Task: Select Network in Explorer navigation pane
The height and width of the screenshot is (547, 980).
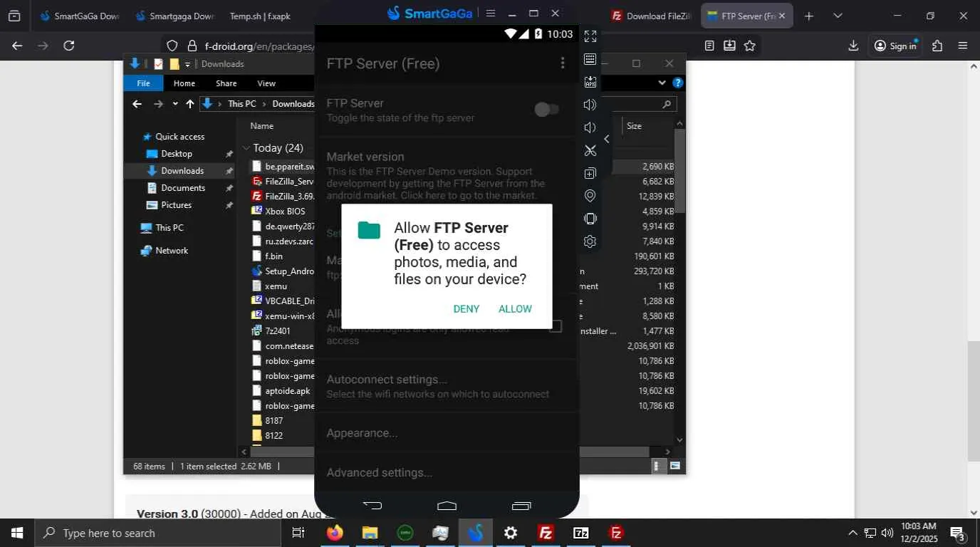Action: (172, 251)
